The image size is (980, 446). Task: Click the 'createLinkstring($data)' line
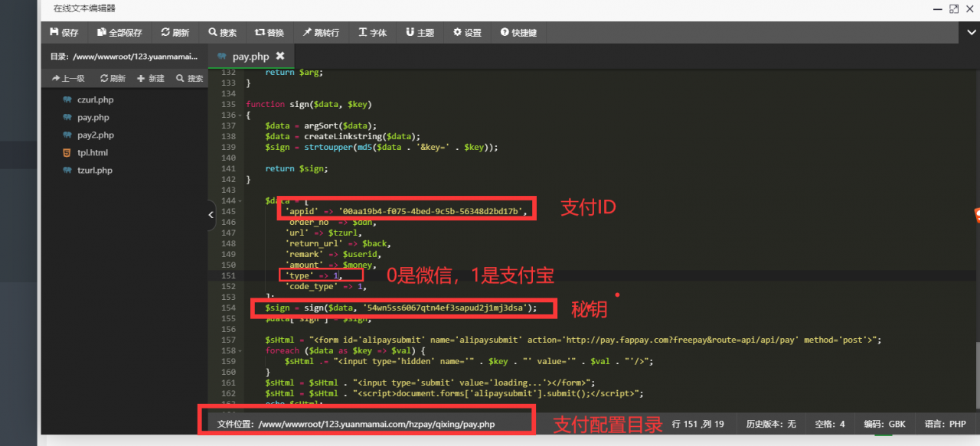(343, 136)
